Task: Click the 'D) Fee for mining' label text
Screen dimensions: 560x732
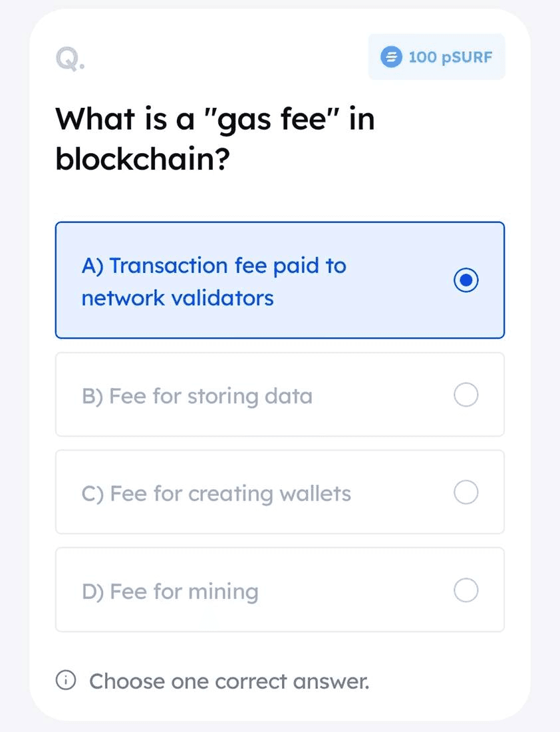Action: point(170,592)
